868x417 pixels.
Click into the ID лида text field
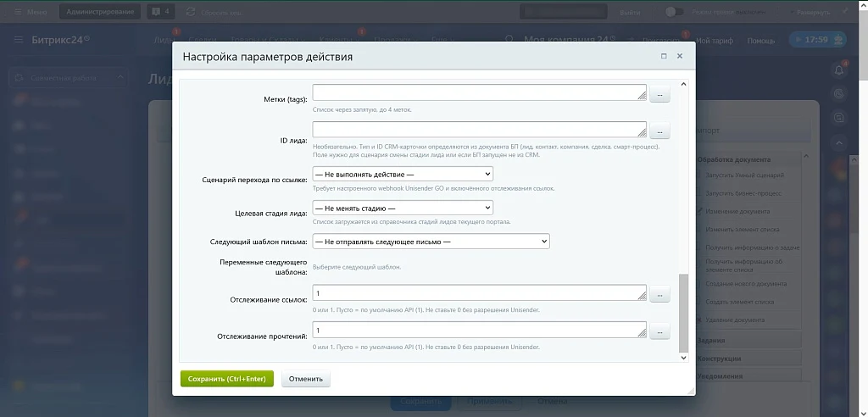480,129
